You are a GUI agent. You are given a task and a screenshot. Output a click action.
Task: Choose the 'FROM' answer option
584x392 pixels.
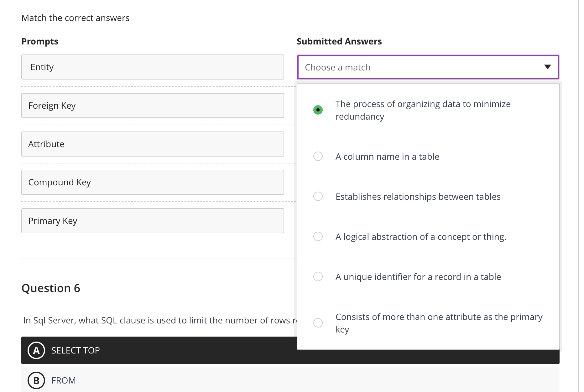point(64,380)
